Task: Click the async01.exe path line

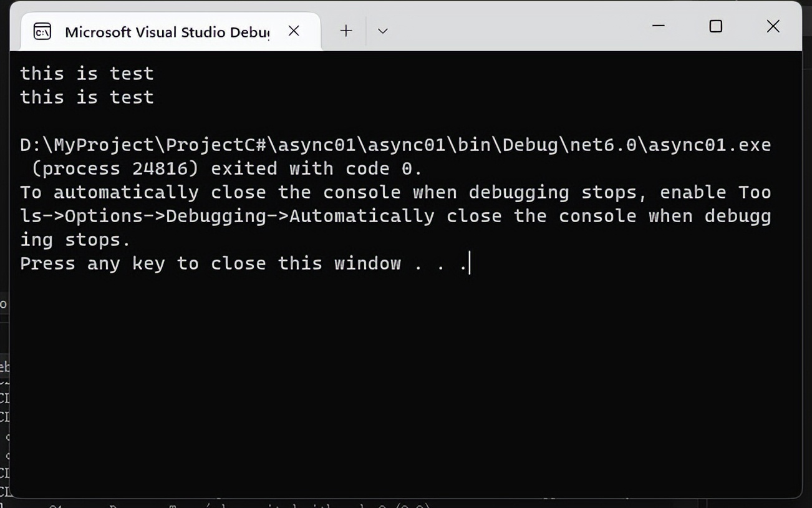Action: click(x=395, y=145)
